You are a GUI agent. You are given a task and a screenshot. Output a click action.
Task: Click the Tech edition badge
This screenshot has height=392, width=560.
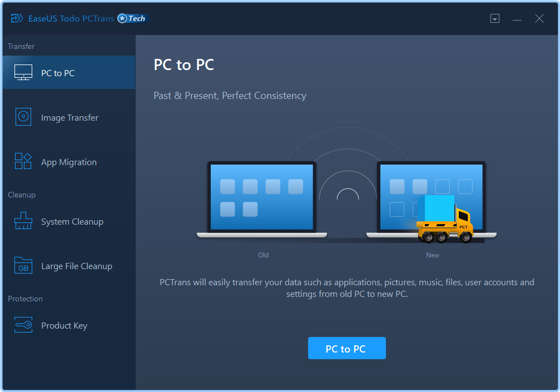(133, 18)
